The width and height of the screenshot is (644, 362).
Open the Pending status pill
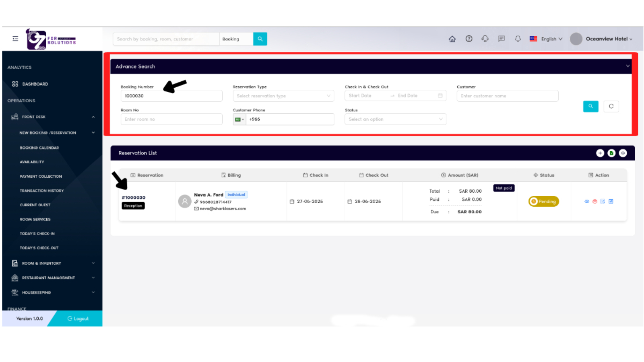click(x=543, y=201)
